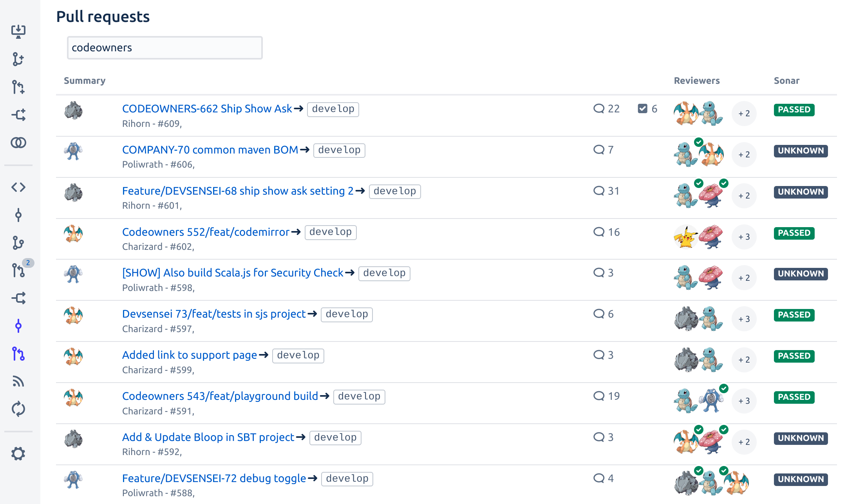Click the circular sync arrows icon
846x504 pixels.
pyautogui.click(x=18, y=409)
